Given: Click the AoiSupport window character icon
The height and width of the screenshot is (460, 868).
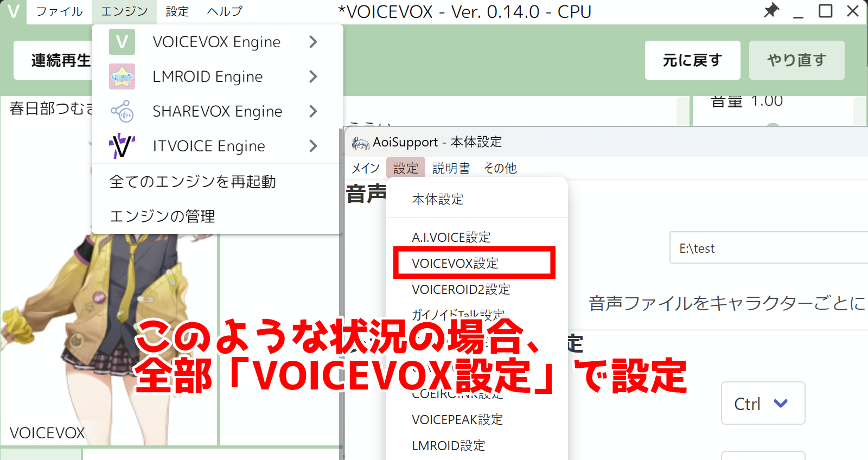Looking at the screenshot, I should (360, 143).
